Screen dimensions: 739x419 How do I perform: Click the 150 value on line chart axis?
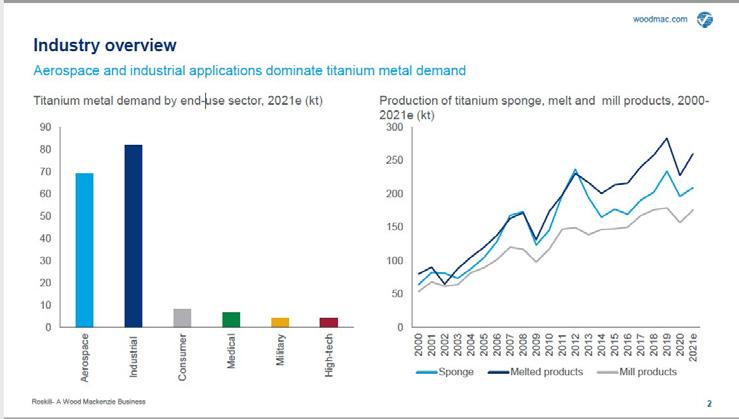point(394,227)
